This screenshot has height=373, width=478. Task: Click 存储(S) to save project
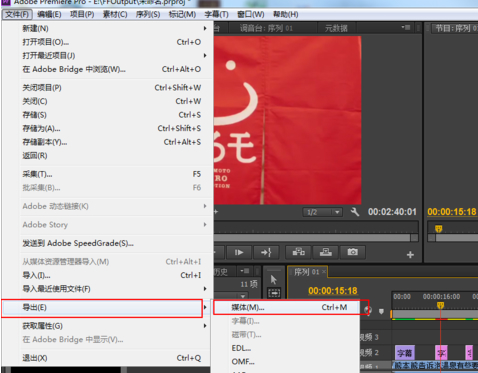coord(108,115)
